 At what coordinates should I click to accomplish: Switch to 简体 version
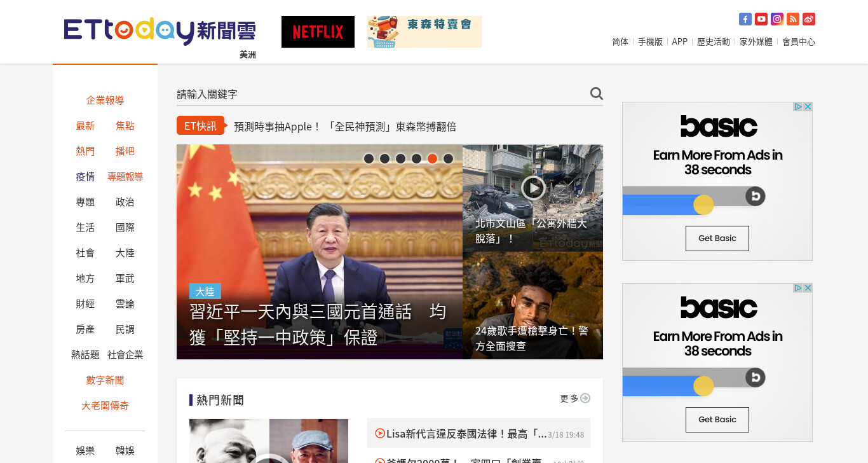tap(620, 42)
